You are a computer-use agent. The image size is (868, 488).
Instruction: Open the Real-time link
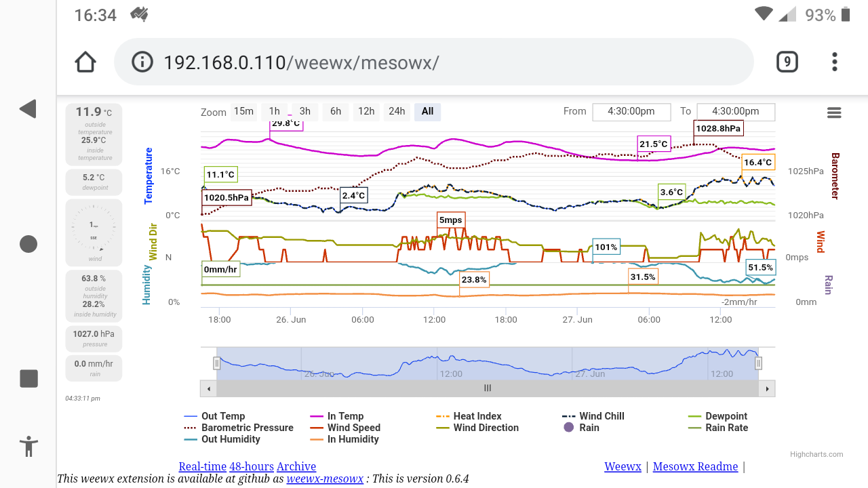click(x=202, y=466)
